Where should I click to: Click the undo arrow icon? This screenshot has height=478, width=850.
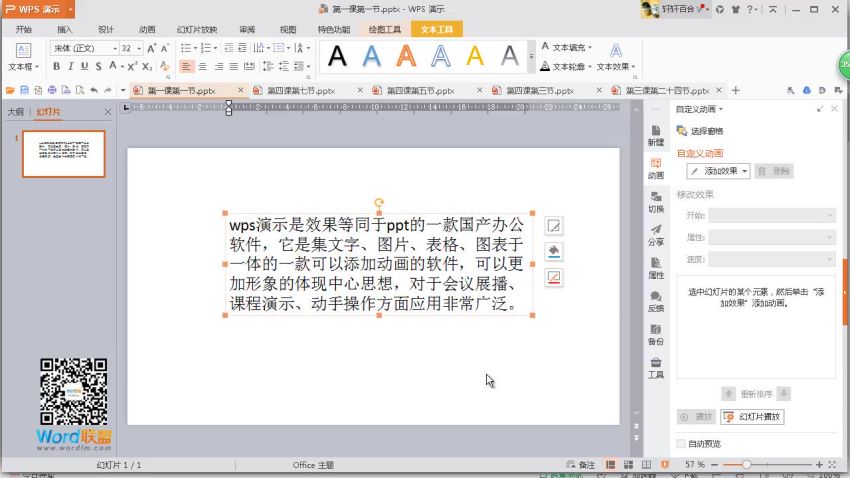[94, 90]
